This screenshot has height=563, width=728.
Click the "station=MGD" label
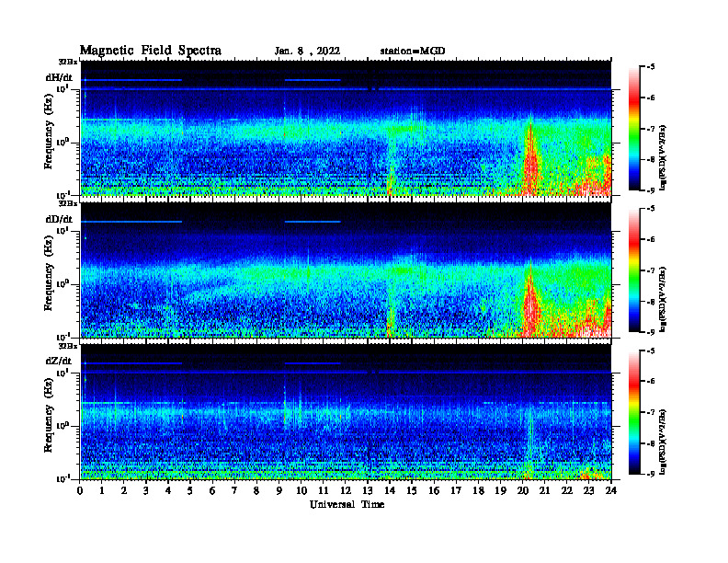413,52
